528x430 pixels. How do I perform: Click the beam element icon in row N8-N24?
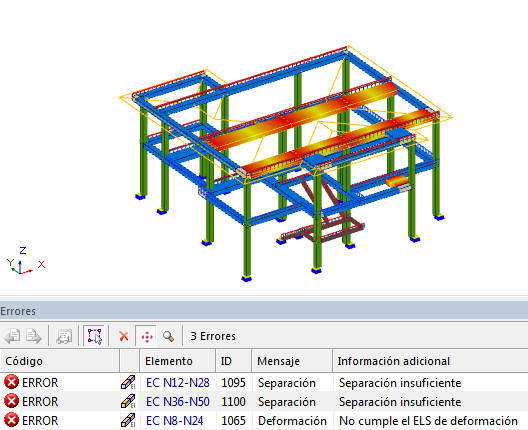[128, 420]
